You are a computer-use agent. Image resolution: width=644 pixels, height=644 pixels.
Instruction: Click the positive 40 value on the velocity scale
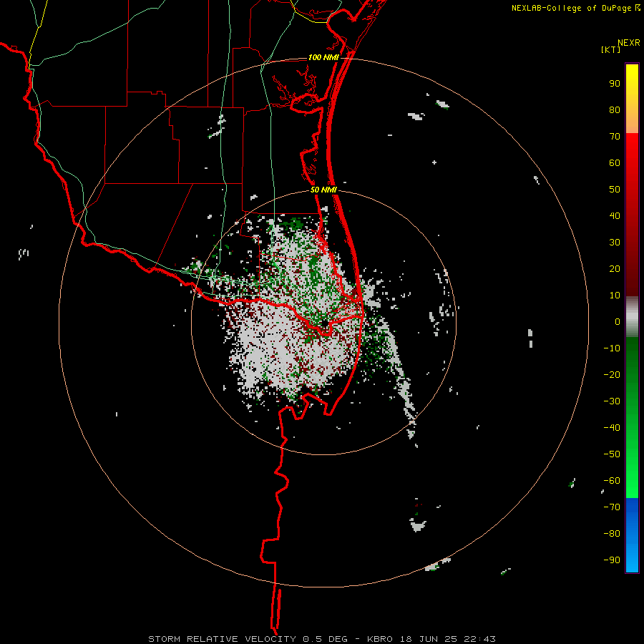pyautogui.click(x=615, y=215)
